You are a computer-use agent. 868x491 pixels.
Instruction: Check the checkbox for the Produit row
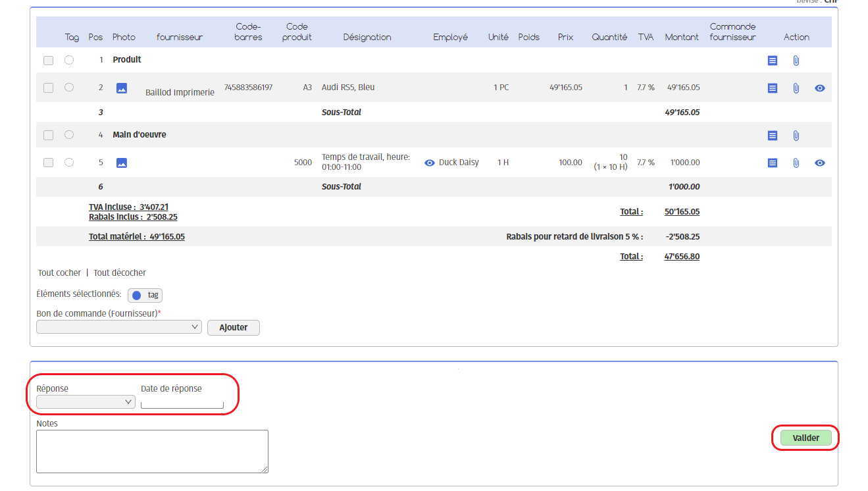[x=48, y=61]
